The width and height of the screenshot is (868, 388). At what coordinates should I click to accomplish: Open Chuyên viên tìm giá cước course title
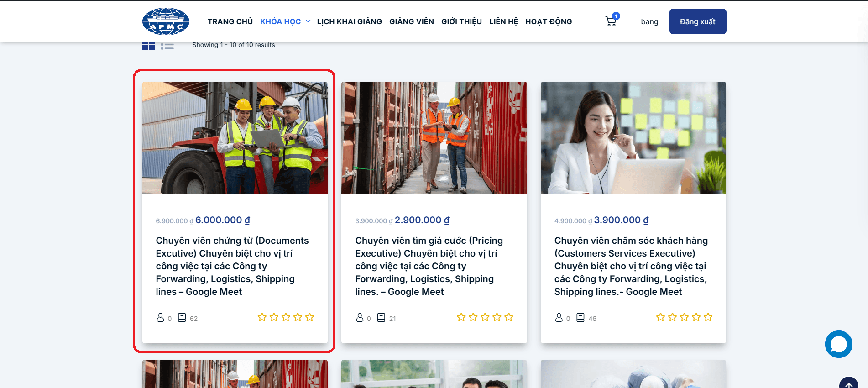[429, 266]
